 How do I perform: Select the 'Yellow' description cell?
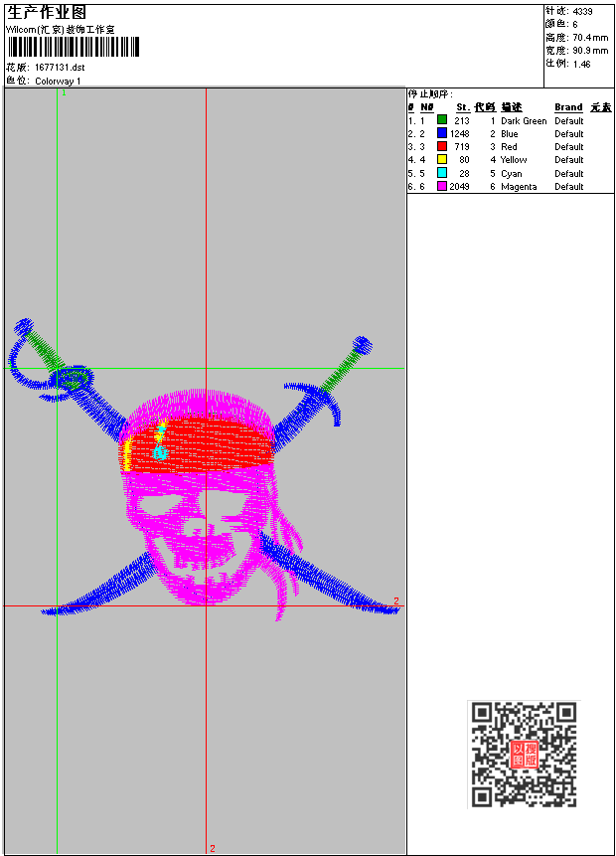tap(514, 159)
